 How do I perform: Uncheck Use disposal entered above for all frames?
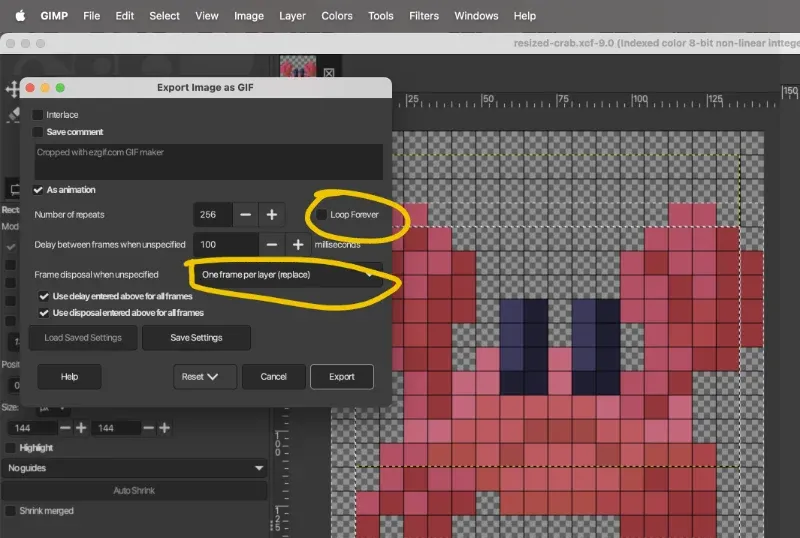(44, 313)
